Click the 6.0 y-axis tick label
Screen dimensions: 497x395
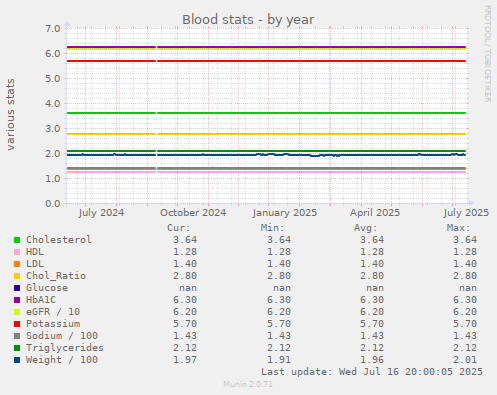[x=53, y=54]
